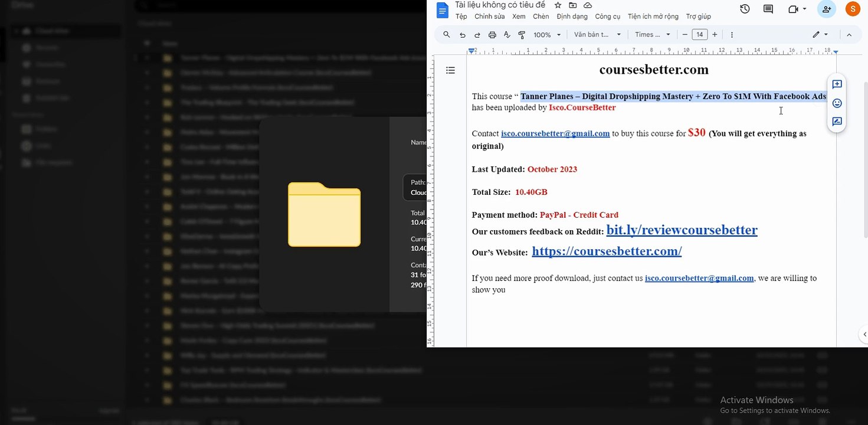Decrease font size with minus button

(684, 35)
